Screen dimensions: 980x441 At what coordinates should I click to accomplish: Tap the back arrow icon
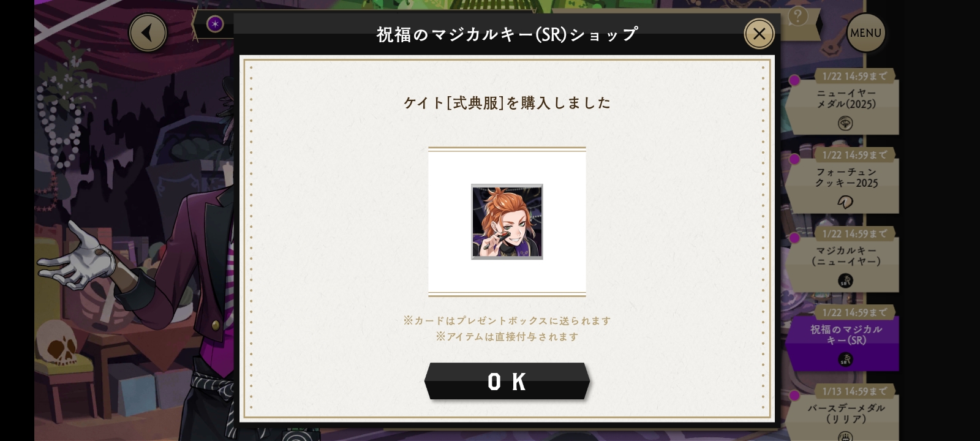[148, 32]
